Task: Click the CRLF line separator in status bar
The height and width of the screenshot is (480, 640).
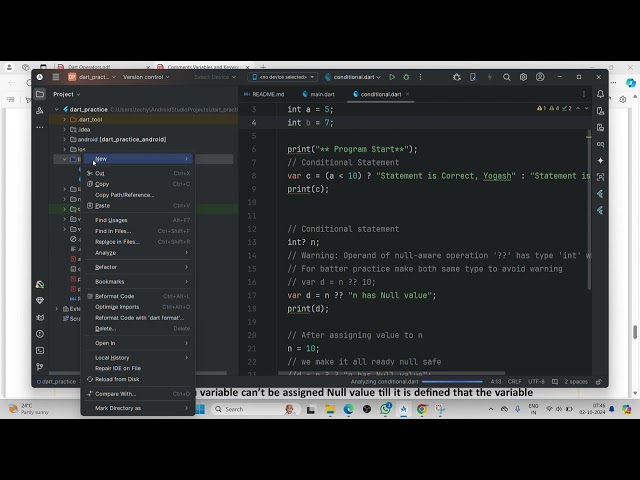Action: pyautogui.click(x=514, y=382)
